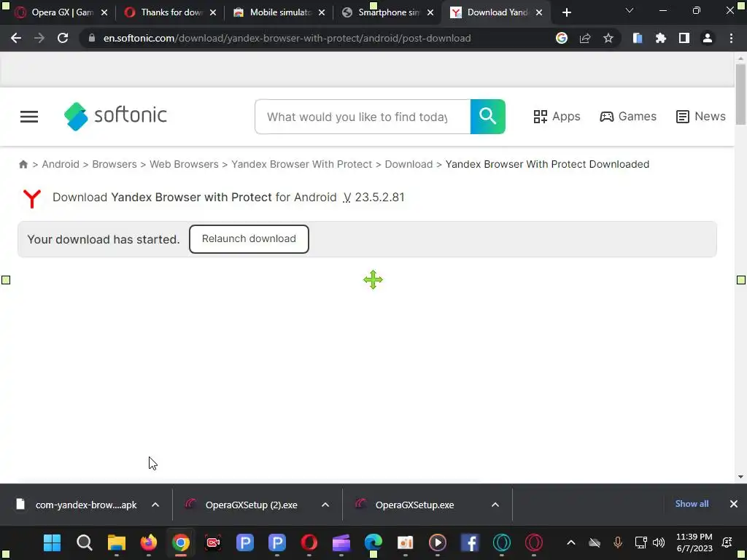Open the News section on Softonic
Screen dimensions: 747x560
point(701,117)
